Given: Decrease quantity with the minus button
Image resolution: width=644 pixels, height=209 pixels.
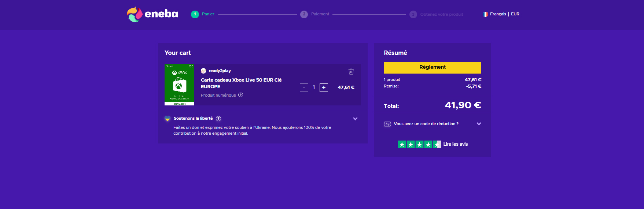Looking at the screenshot, I should (x=304, y=87).
